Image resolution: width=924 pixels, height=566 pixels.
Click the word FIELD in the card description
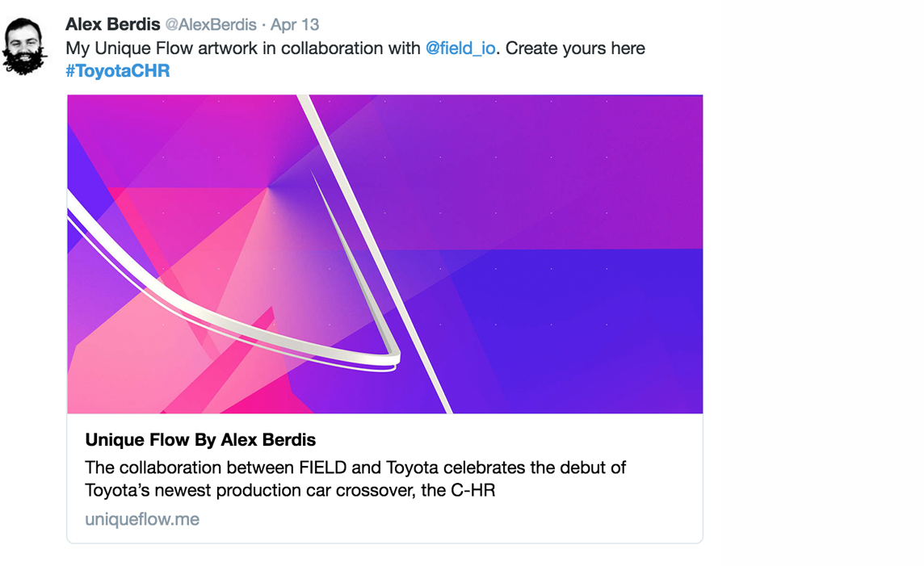click(323, 467)
